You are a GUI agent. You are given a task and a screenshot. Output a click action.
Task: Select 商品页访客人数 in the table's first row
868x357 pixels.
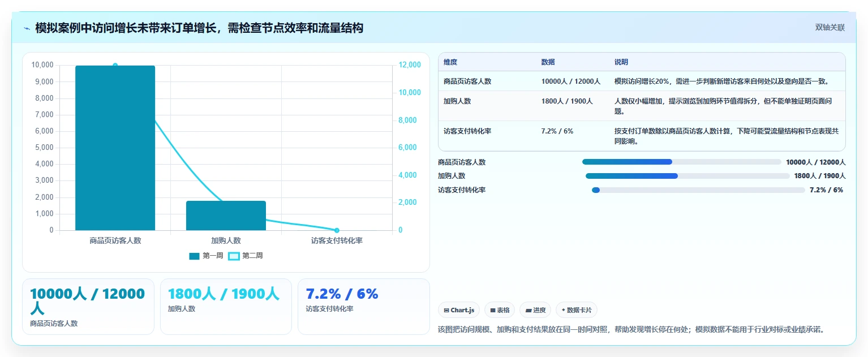[467, 81]
